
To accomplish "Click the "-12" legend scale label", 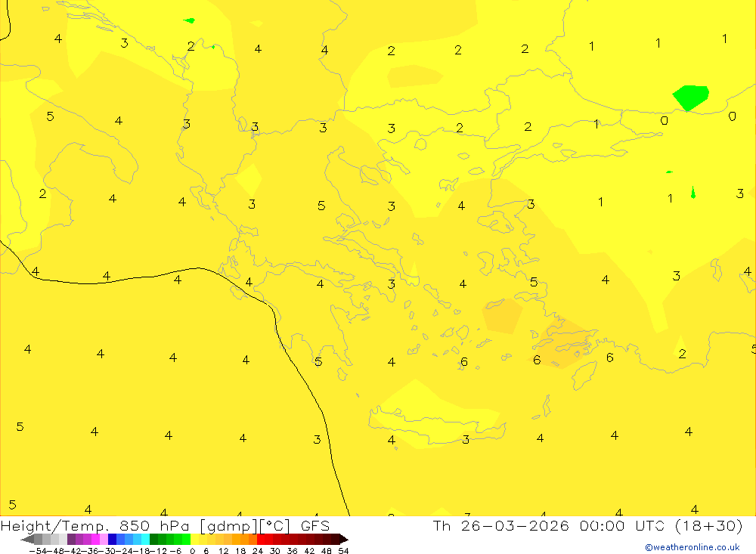I will point(158,551).
